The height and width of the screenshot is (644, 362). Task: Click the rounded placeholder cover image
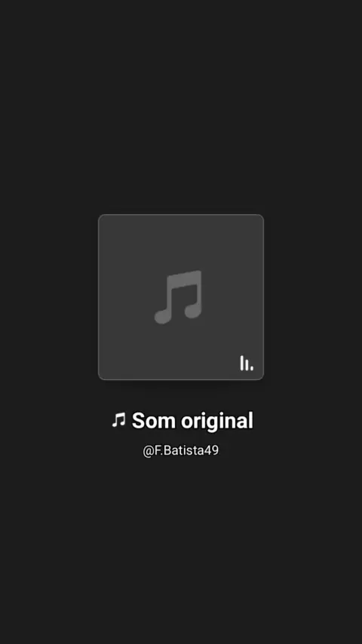coord(181,297)
